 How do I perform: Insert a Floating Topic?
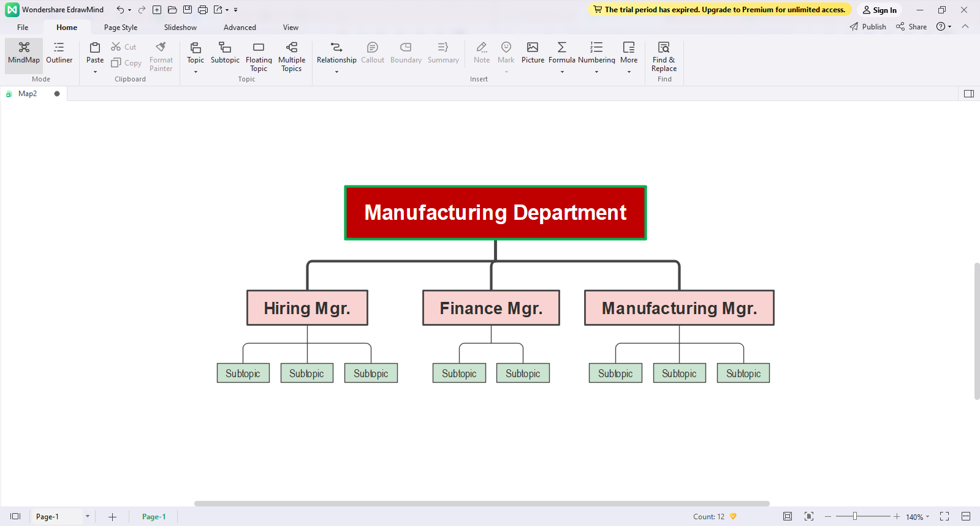pyautogui.click(x=259, y=56)
